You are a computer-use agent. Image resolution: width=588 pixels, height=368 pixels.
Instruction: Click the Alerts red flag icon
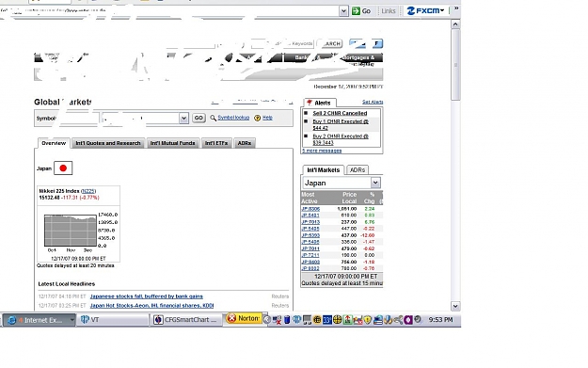pyautogui.click(x=310, y=103)
